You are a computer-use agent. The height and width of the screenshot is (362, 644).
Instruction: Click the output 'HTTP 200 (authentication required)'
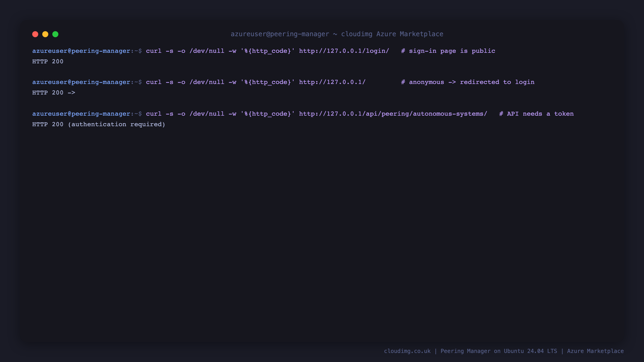[x=99, y=124]
